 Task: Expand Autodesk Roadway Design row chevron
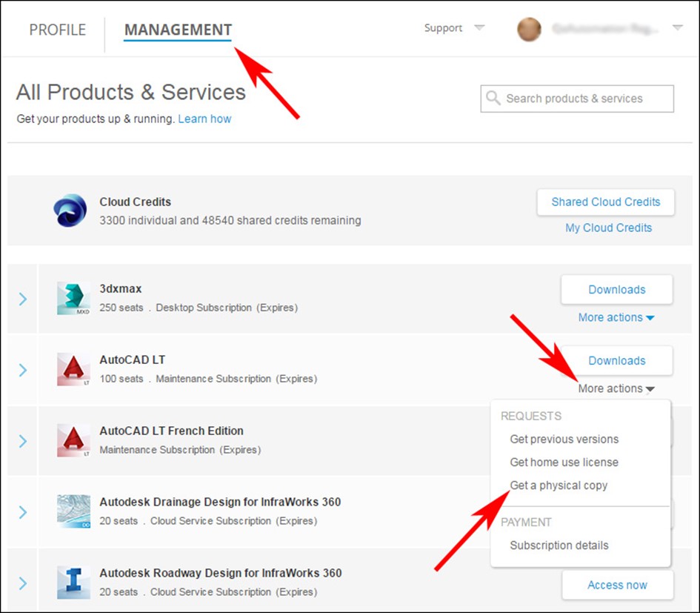point(23,583)
